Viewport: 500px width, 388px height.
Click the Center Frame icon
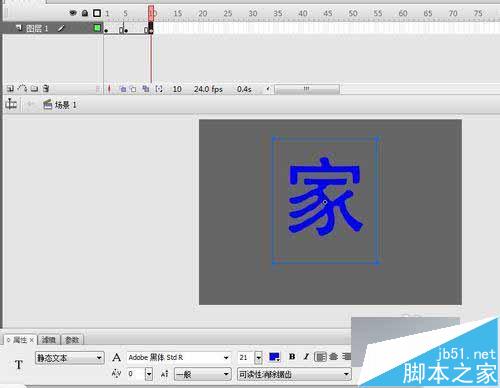pos(109,89)
